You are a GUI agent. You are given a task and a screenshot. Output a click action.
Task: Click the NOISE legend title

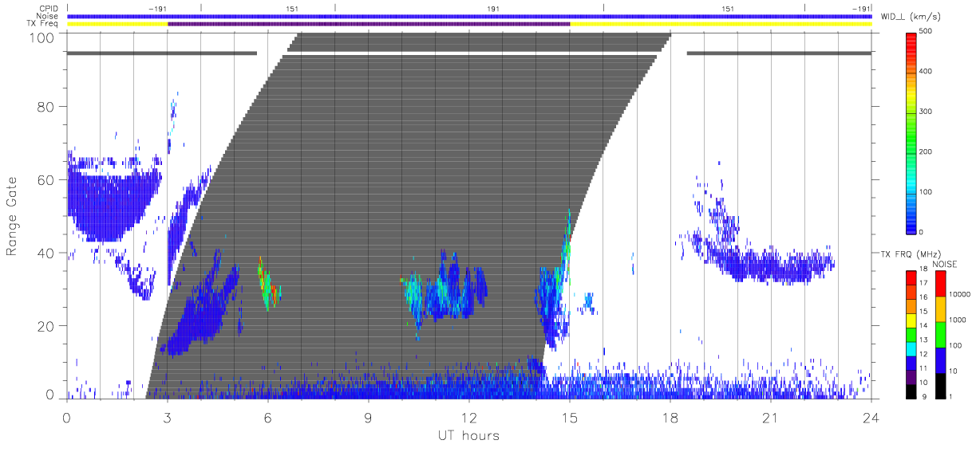click(944, 264)
